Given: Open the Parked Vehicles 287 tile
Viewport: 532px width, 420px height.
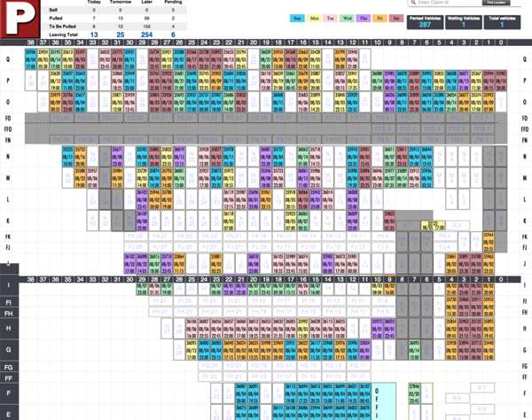Looking at the screenshot, I should click(x=424, y=21).
